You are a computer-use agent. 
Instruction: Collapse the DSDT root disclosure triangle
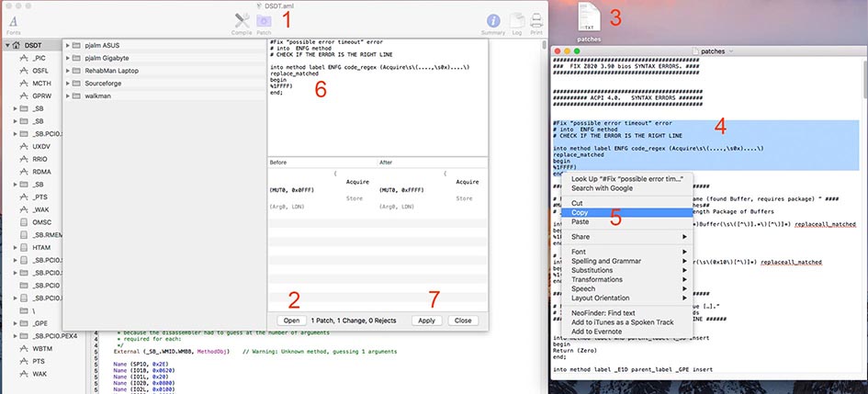point(7,45)
